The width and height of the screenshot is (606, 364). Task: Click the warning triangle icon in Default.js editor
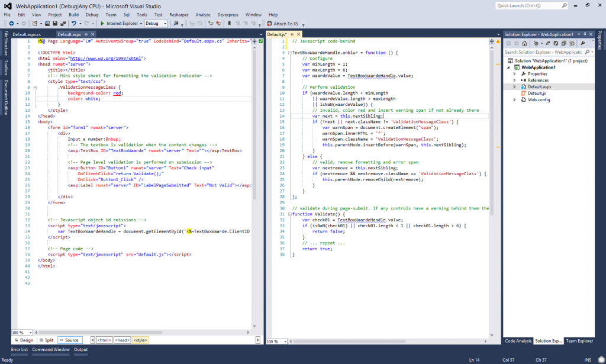click(498, 41)
